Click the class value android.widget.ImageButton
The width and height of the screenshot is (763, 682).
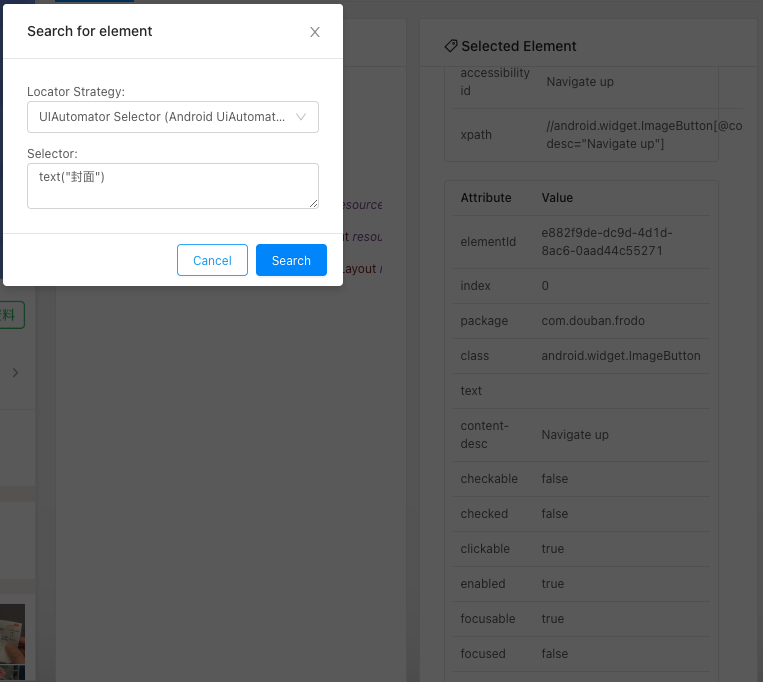click(x=621, y=356)
